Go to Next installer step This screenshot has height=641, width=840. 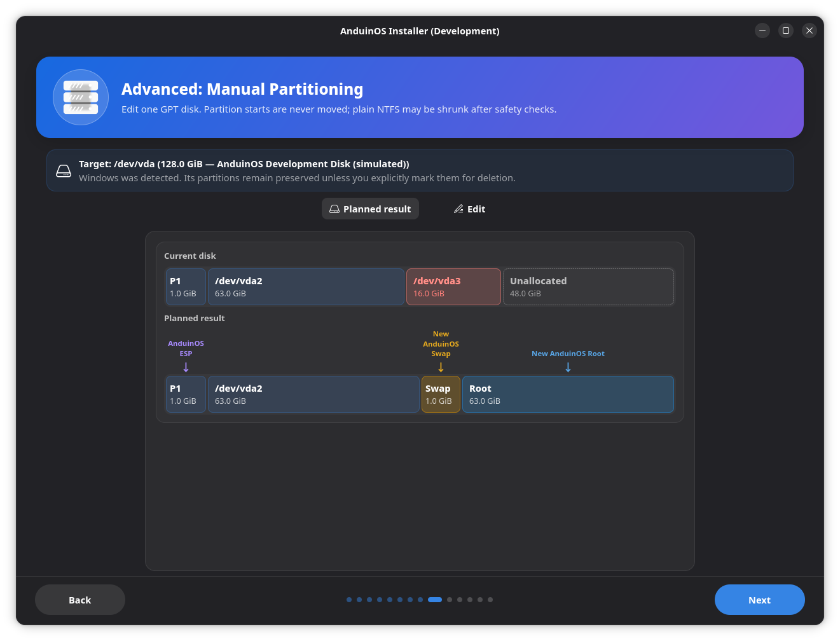[x=759, y=600]
